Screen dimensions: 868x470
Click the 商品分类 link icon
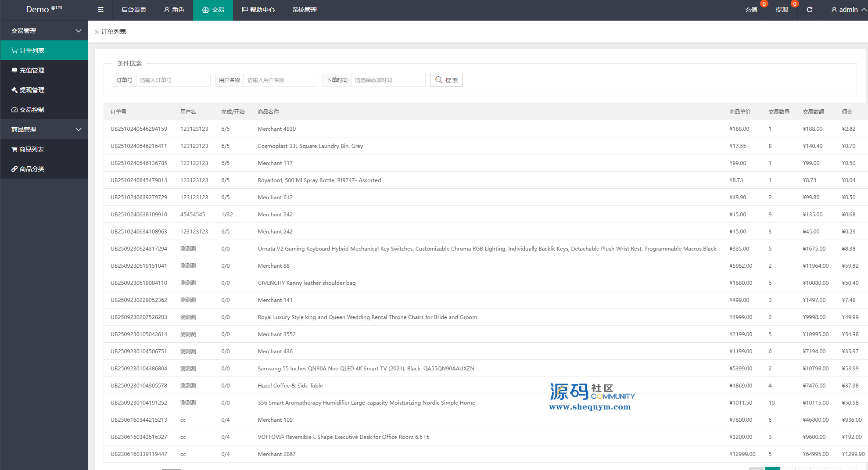click(14, 169)
